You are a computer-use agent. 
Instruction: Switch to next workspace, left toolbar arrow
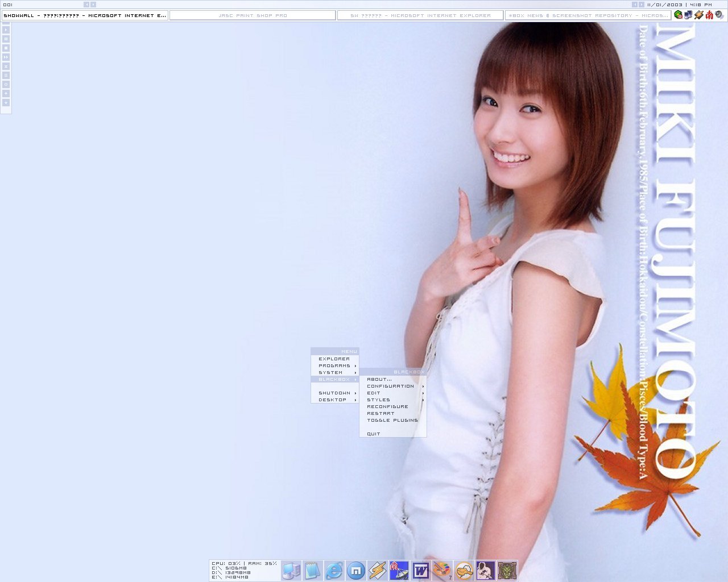point(93,5)
